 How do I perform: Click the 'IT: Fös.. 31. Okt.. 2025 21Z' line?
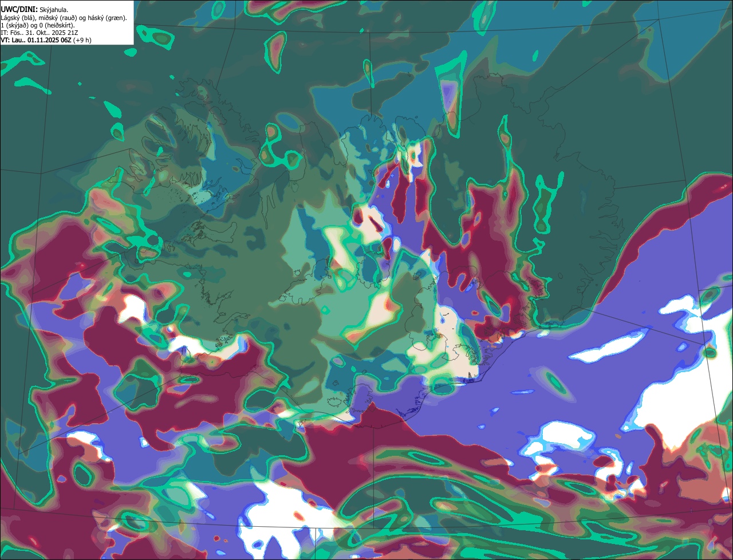pyautogui.click(x=40, y=33)
